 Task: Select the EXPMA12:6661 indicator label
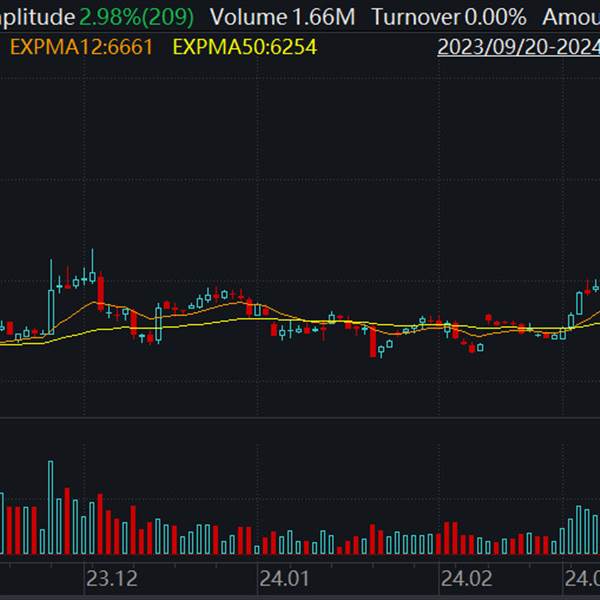coord(82,47)
